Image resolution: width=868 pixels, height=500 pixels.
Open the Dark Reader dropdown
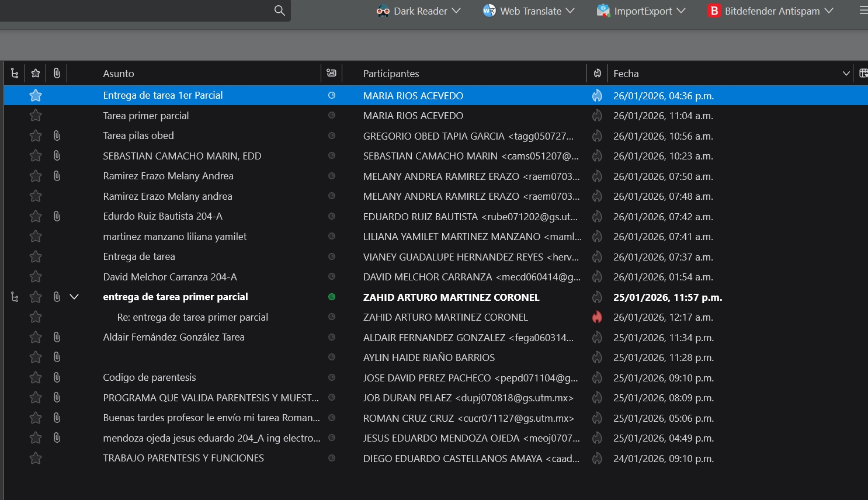(419, 11)
